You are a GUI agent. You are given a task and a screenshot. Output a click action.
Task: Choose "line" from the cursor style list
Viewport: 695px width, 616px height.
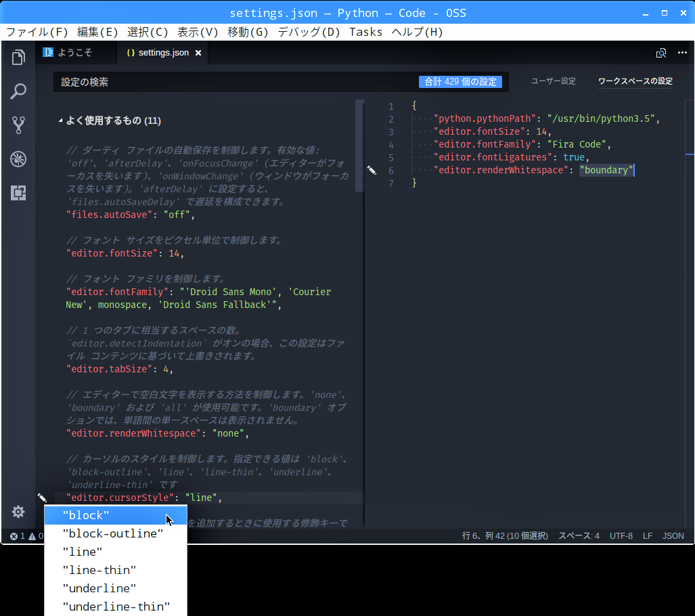click(116, 552)
